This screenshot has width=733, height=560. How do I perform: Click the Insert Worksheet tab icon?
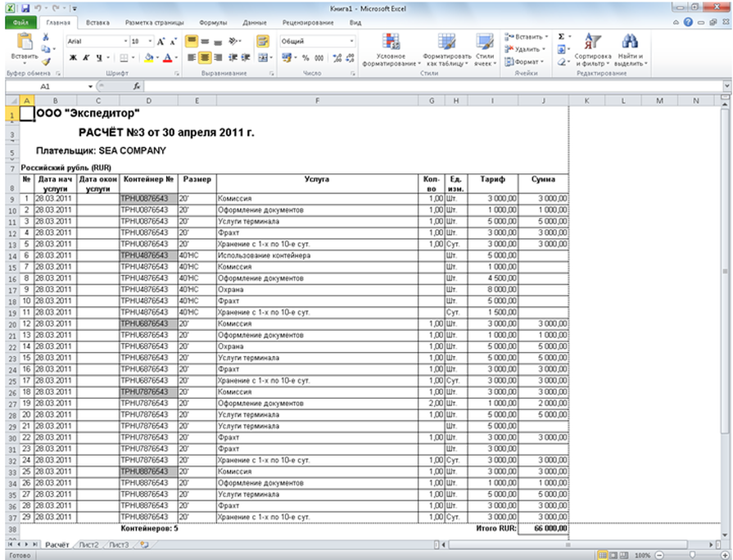coord(144,544)
